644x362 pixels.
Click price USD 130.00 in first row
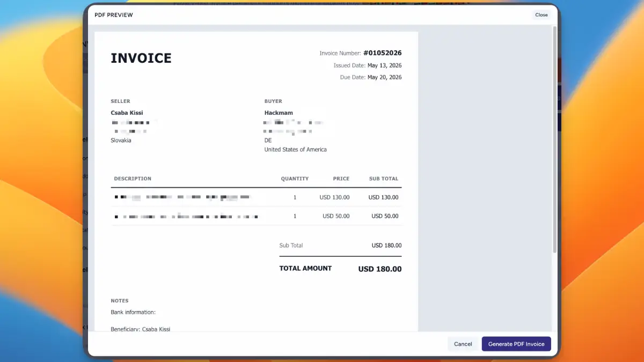pos(334,197)
